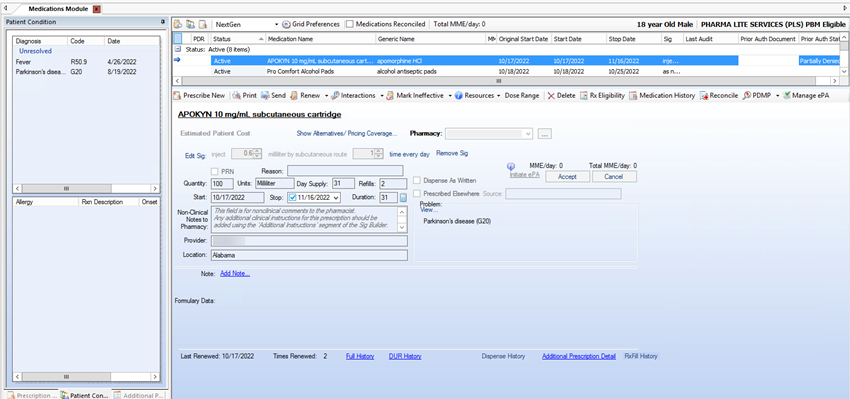Expand the Interactions dropdown arrow
850x399 pixels.
(x=382, y=95)
